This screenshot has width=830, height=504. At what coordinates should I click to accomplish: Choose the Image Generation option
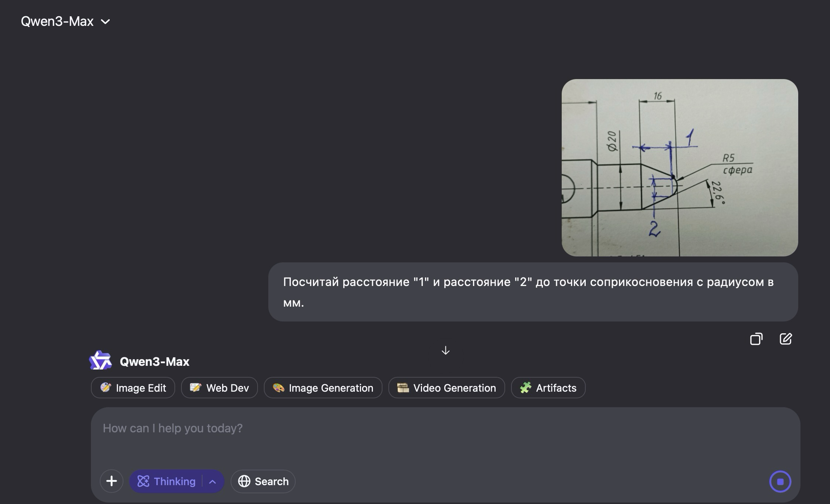click(323, 388)
